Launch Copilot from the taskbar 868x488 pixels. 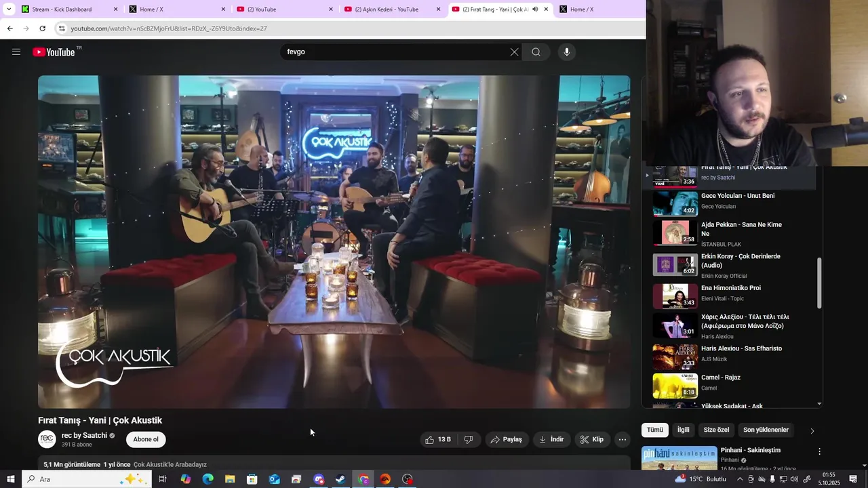pos(185,479)
